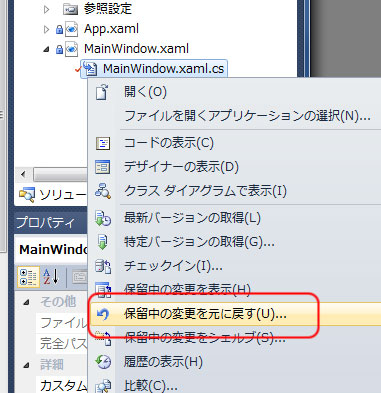This screenshot has width=381, height=393.
Task: Click the View History clock icon
Action: [103, 362]
